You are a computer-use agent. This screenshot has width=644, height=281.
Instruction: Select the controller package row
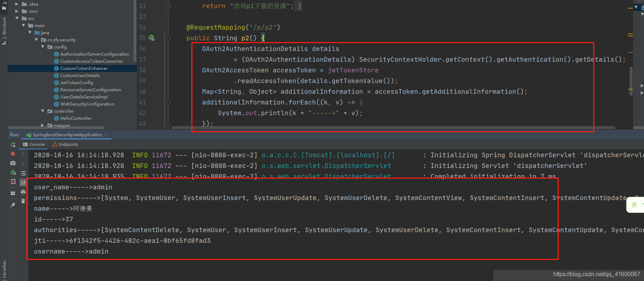(x=72, y=111)
